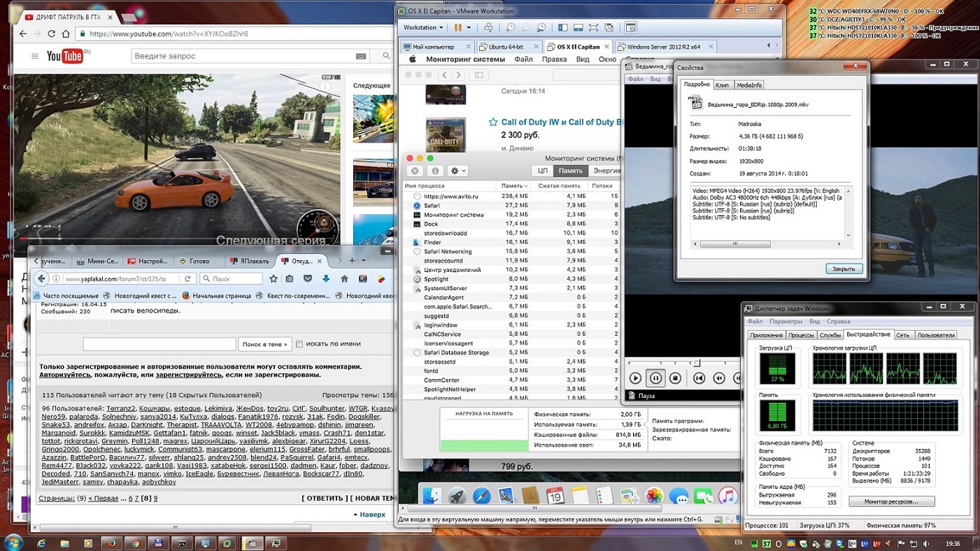Select the 'Ubuntu 64-bit' VMware tab
This screenshot has height=551, width=980.
point(509,47)
